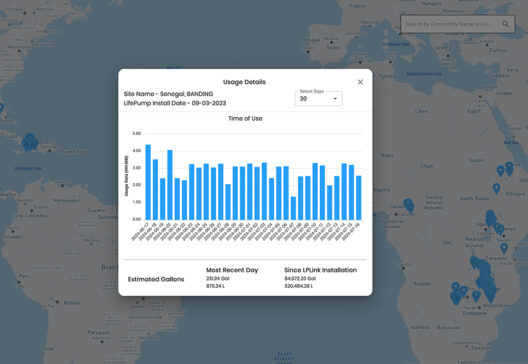This screenshot has width=528, height=364.
Task: Focus the community name search field
Action: (x=457, y=24)
